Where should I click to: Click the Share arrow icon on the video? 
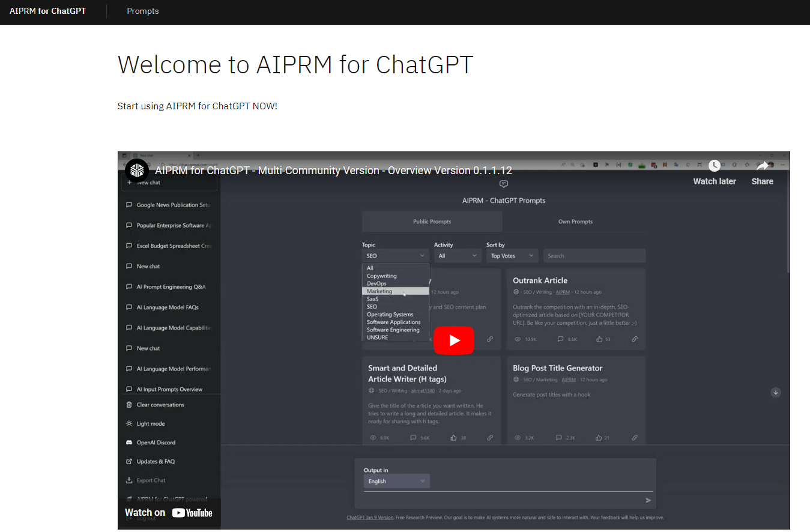click(x=763, y=166)
